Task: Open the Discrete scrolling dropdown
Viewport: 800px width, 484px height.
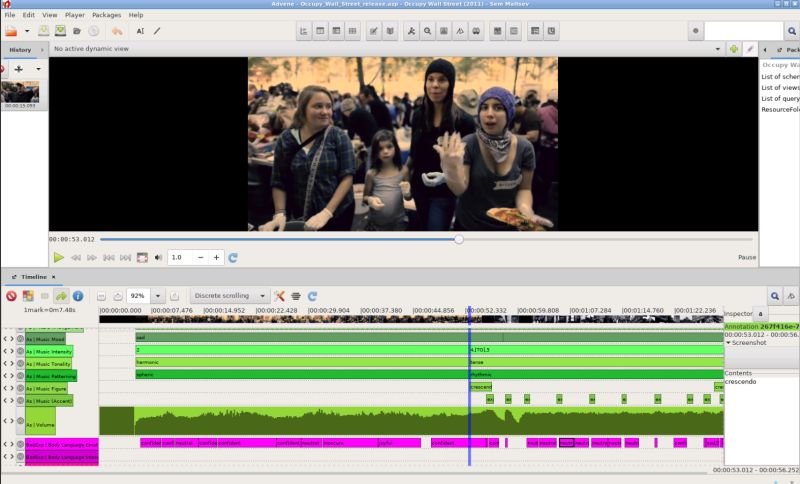Action: [262, 296]
